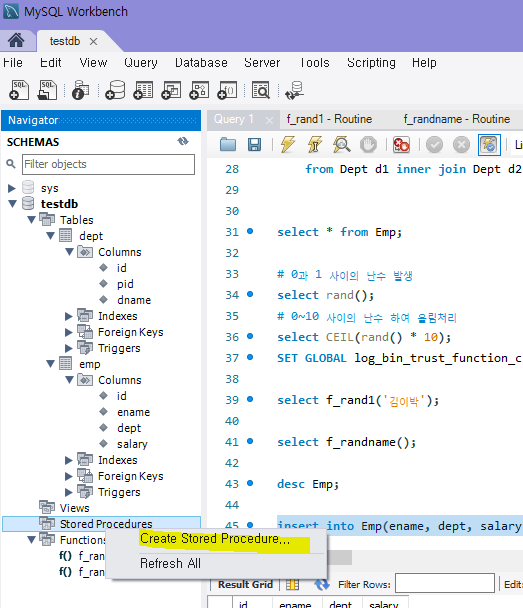Collapse the dept table Columns node
The image size is (523, 608).
(x=69, y=252)
